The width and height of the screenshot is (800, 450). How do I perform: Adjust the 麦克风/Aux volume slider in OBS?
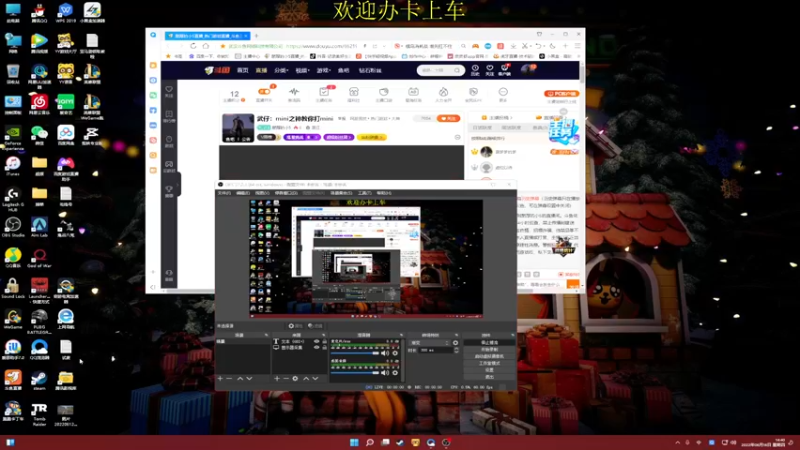355,353
